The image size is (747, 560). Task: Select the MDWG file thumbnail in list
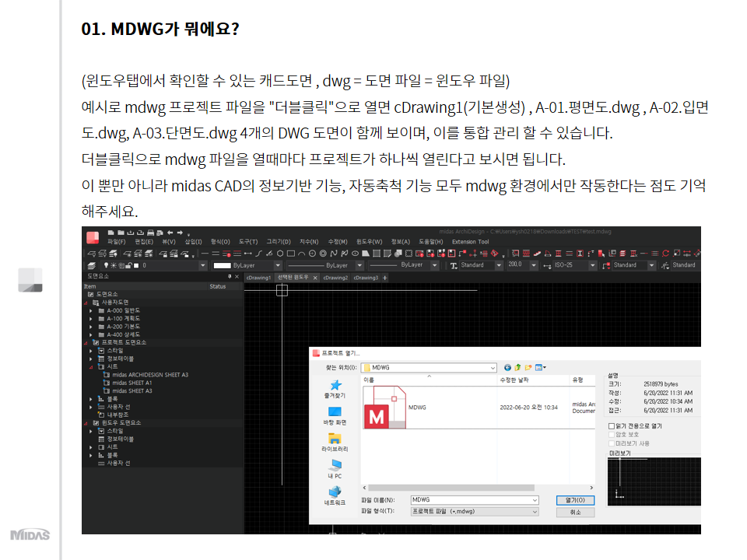(385, 407)
